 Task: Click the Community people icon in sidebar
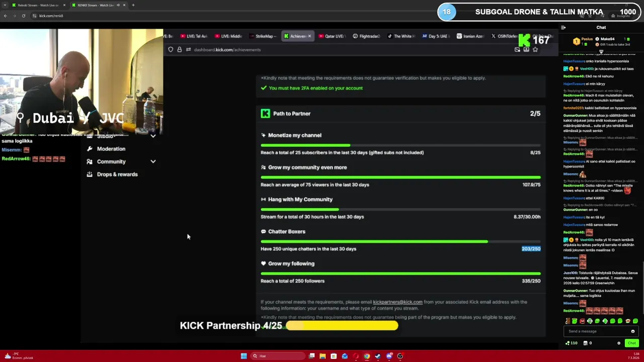[90, 161]
